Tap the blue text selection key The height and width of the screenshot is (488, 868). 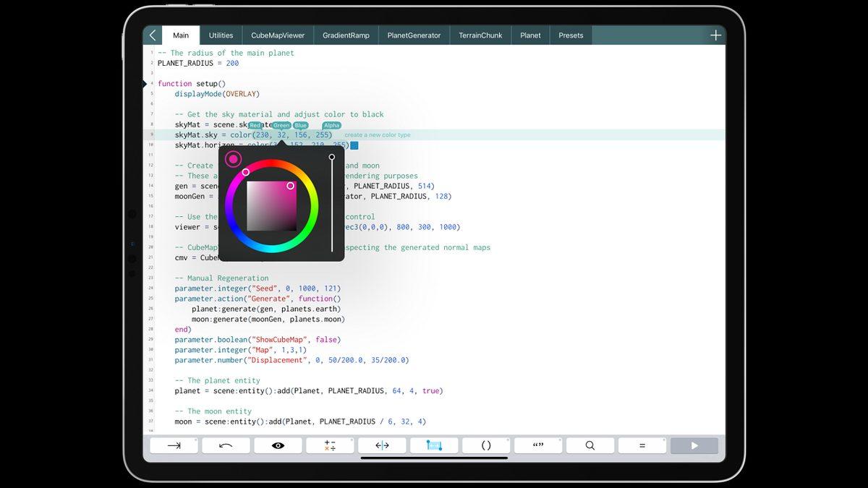434,445
